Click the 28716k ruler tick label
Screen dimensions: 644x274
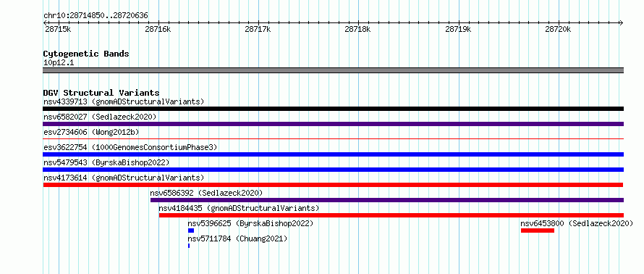pyautogui.click(x=158, y=29)
